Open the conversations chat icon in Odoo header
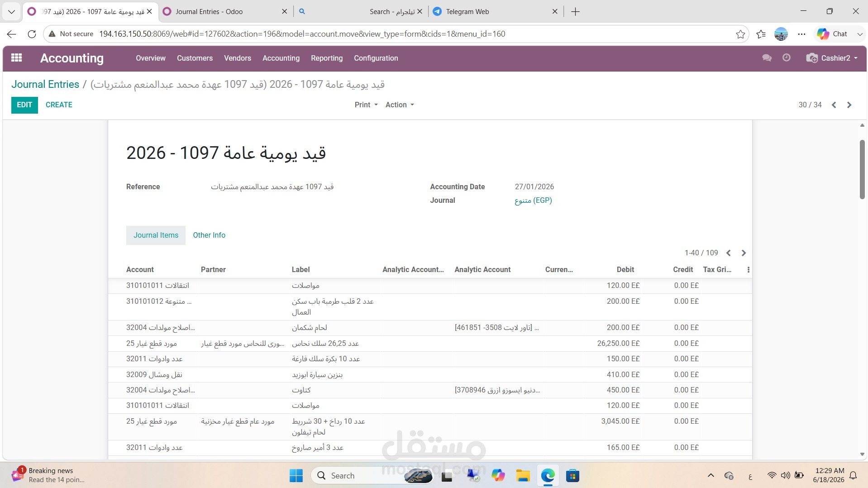This screenshot has width=868, height=488. click(767, 58)
